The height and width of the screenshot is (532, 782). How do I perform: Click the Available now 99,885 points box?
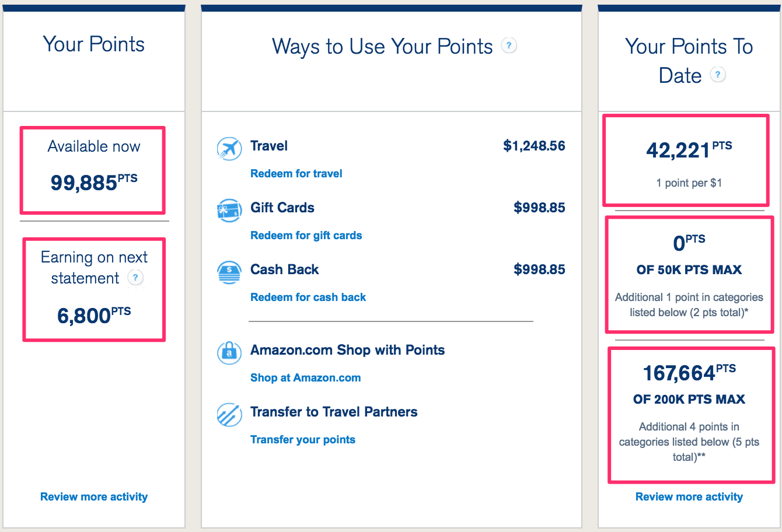click(93, 170)
